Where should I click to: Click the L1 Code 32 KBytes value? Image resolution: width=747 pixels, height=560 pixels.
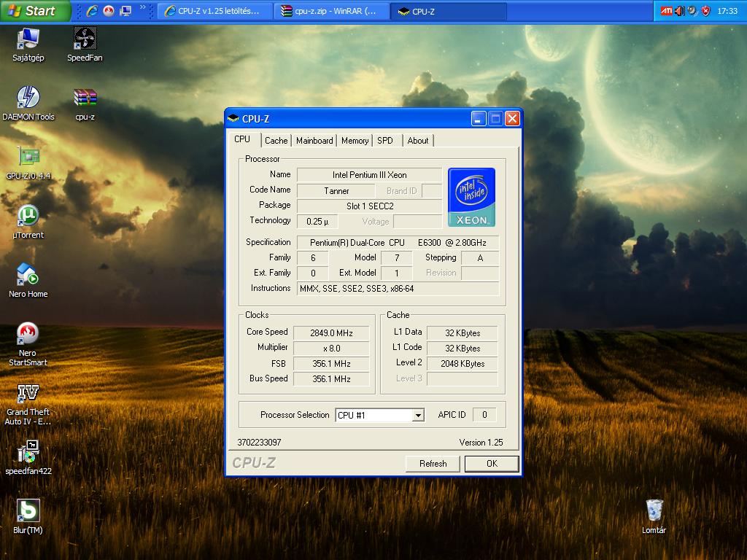(x=462, y=348)
